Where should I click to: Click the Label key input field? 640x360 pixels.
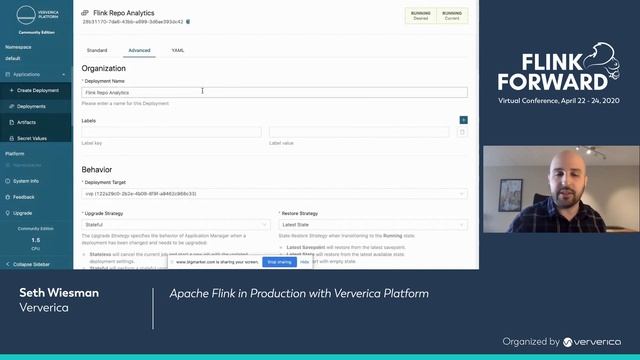tap(171, 132)
